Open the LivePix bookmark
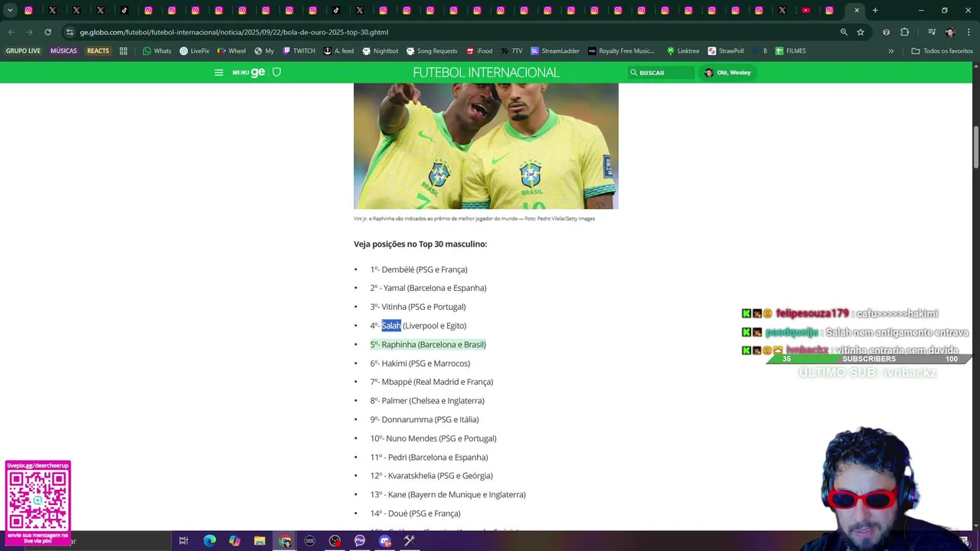Viewport: 980px width, 551px height. pyautogui.click(x=194, y=51)
